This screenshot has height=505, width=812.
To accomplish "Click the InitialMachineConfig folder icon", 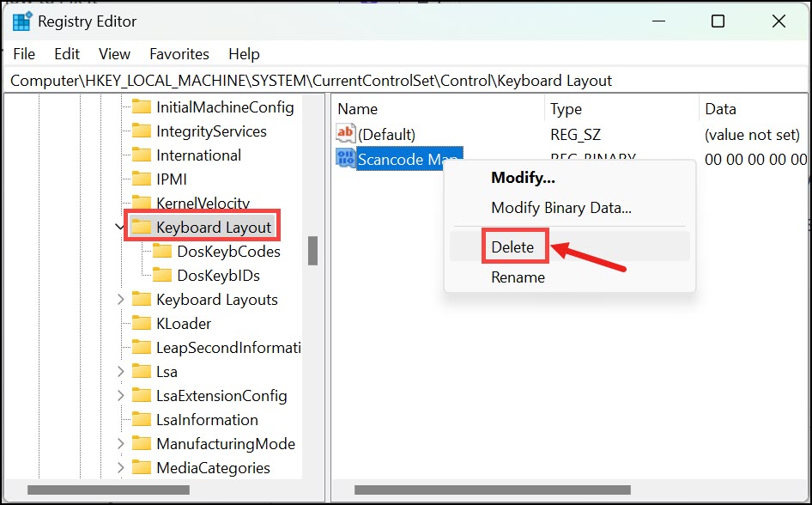I will [142, 107].
